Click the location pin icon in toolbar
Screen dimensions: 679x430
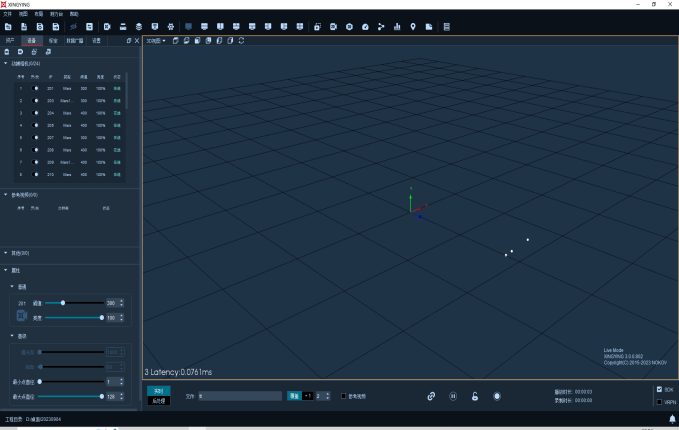[x=413, y=27]
